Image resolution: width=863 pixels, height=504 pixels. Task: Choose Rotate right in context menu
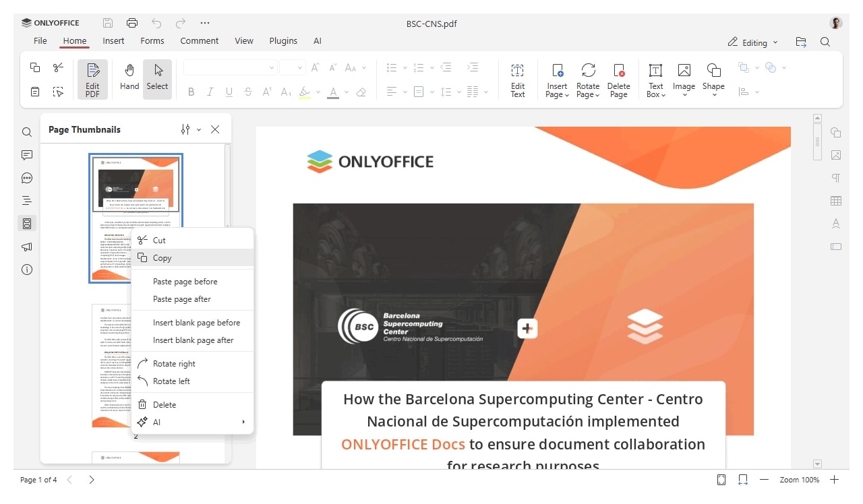coord(193,364)
